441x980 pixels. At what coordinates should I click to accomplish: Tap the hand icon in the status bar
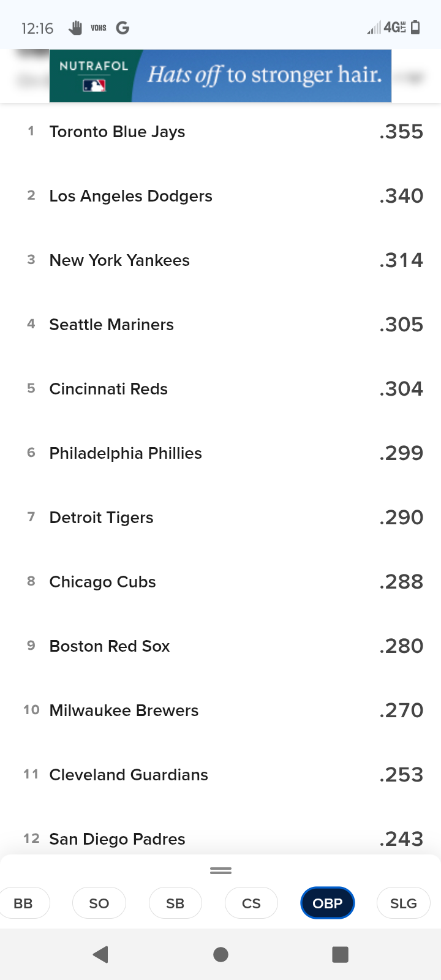coord(75,28)
